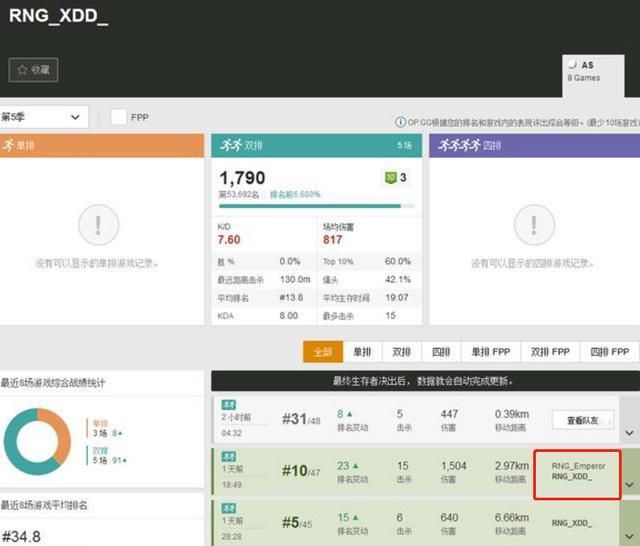The width and height of the screenshot is (640, 546).
Task: Toggle the FPP checkbox
Action: pos(119,117)
